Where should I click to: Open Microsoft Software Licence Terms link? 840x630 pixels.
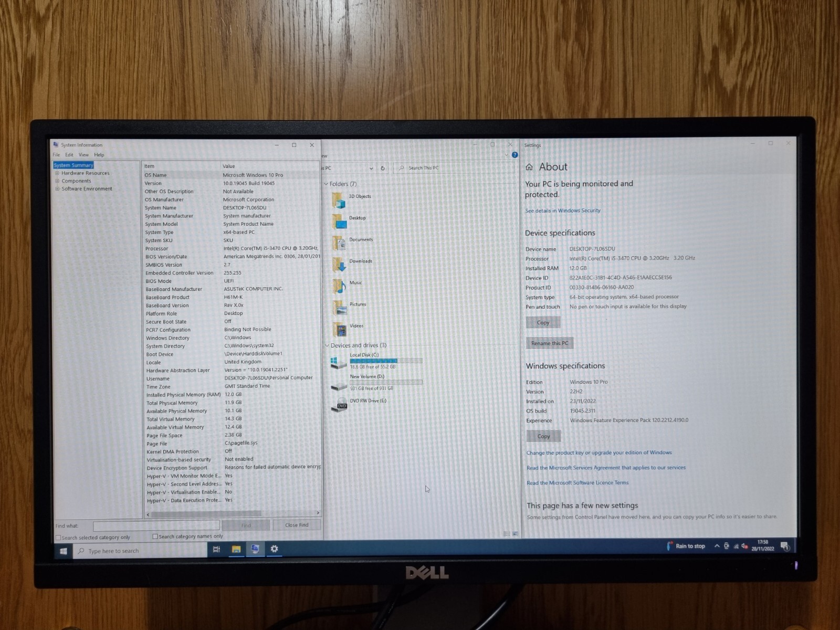click(577, 483)
